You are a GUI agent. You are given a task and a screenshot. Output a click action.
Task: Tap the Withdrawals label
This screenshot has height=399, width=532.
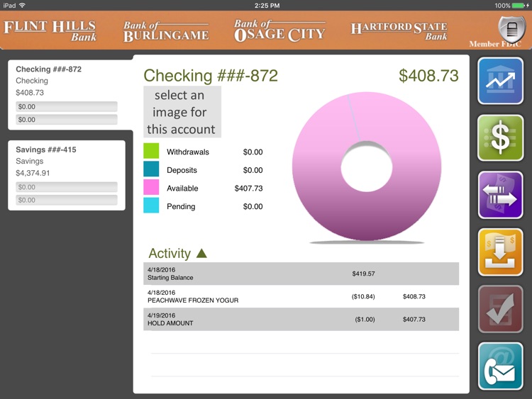[188, 152]
